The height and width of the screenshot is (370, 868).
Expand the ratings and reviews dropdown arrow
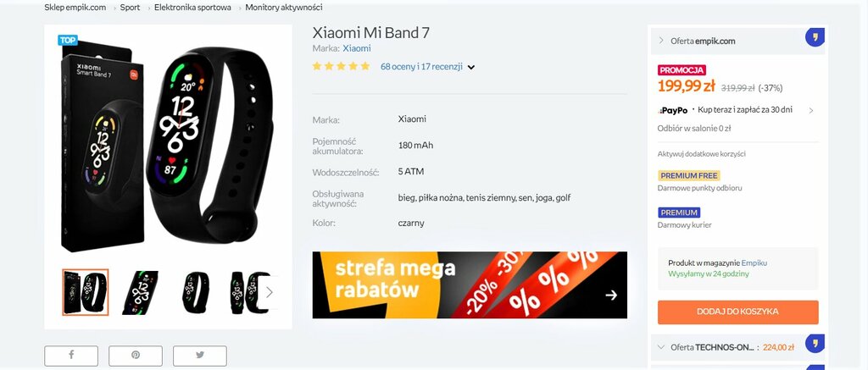point(471,68)
